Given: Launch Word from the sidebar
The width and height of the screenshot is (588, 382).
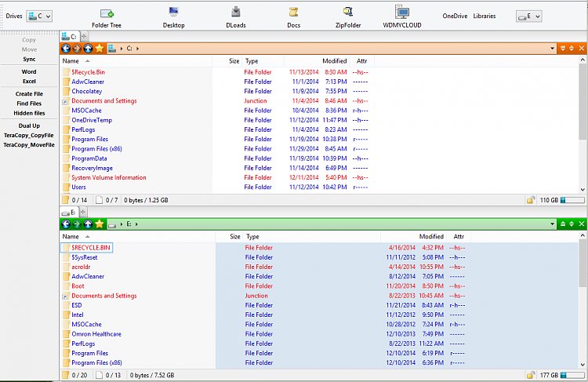Looking at the screenshot, I should pyautogui.click(x=29, y=71).
